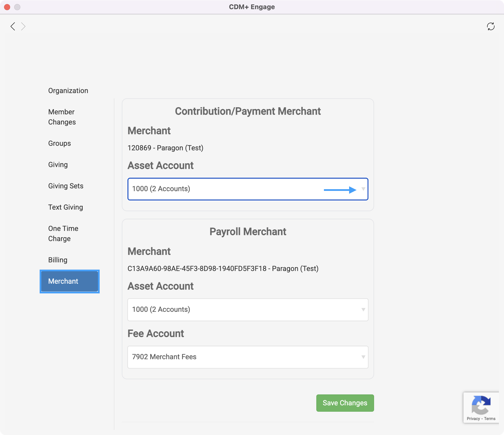The image size is (504, 435).
Task: Open the Terms link
Action: [x=490, y=419]
